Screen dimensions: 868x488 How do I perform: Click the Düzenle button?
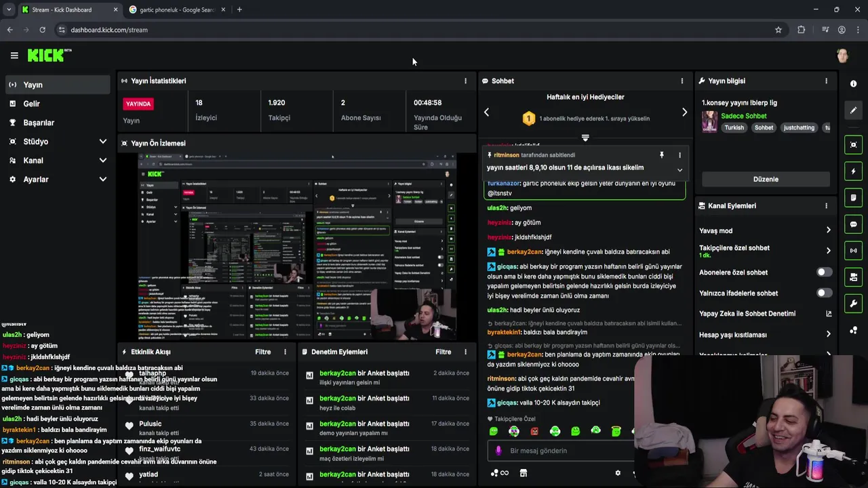pyautogui.click(x=766, y=179)
